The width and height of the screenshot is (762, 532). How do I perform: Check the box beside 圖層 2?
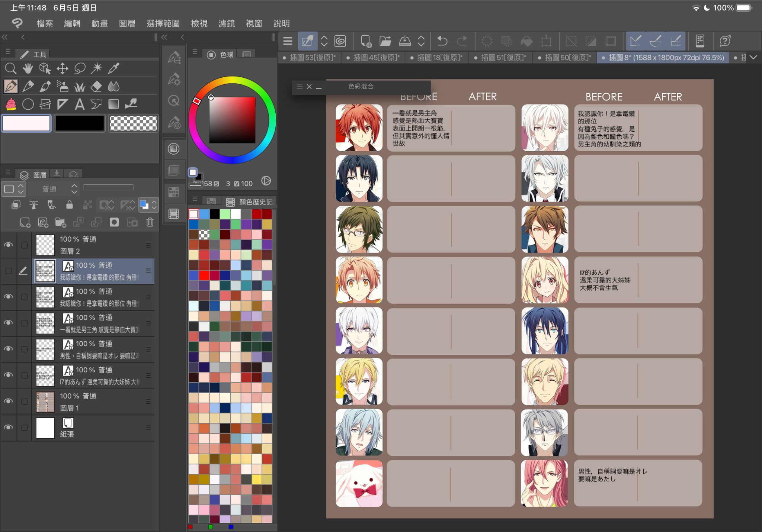pos(25,245)
